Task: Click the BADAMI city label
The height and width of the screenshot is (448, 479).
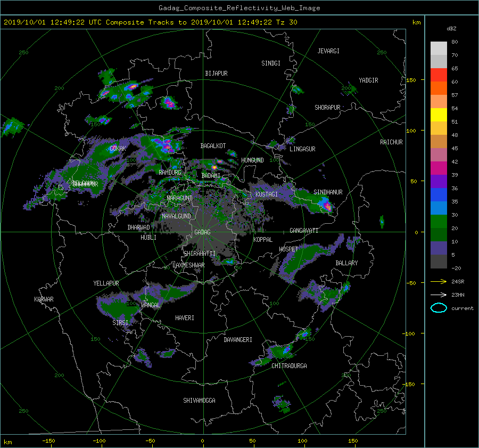Action: [x=211, y=176]
